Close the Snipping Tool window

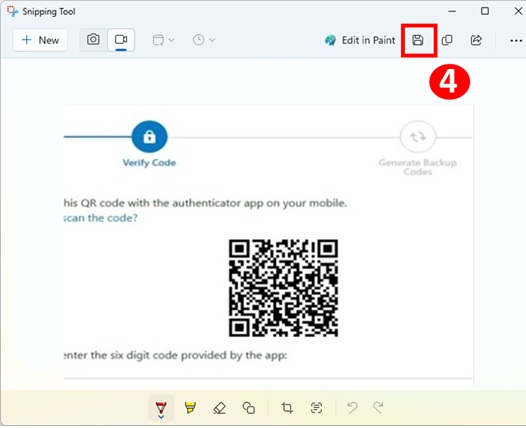[x=518, y=11]
